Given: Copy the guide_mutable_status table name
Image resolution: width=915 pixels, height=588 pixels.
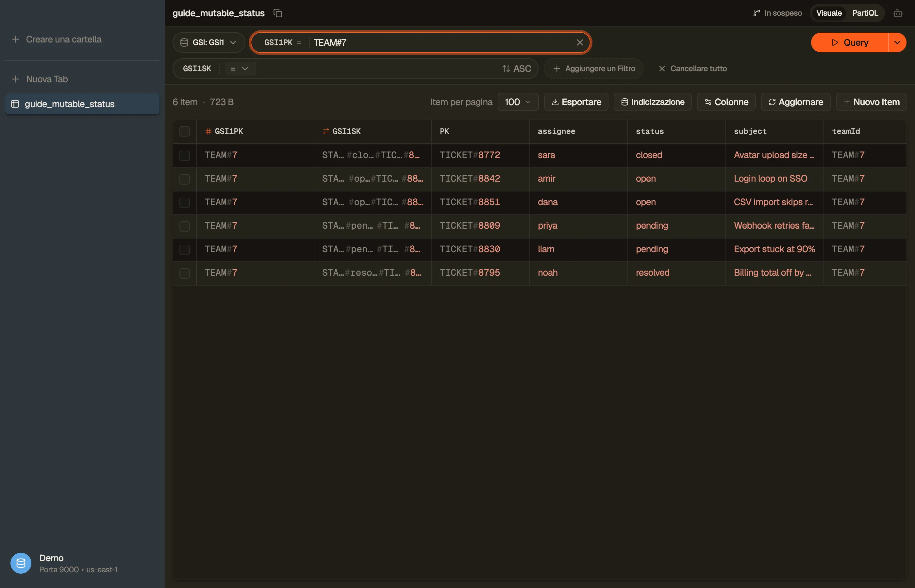Looking at the screenshot, I should pyautogui.click(x=278, y=13).
